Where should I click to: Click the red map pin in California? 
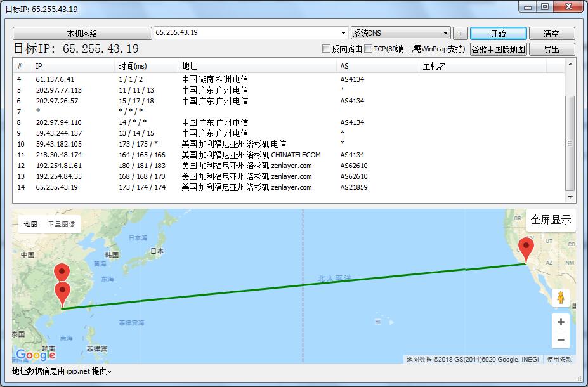(525, 249)
